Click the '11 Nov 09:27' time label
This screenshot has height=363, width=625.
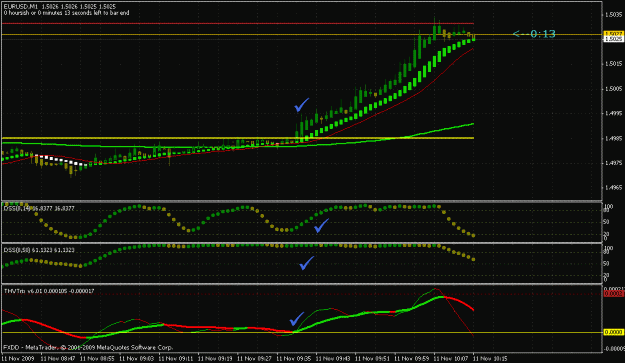(x=254, y=359)
